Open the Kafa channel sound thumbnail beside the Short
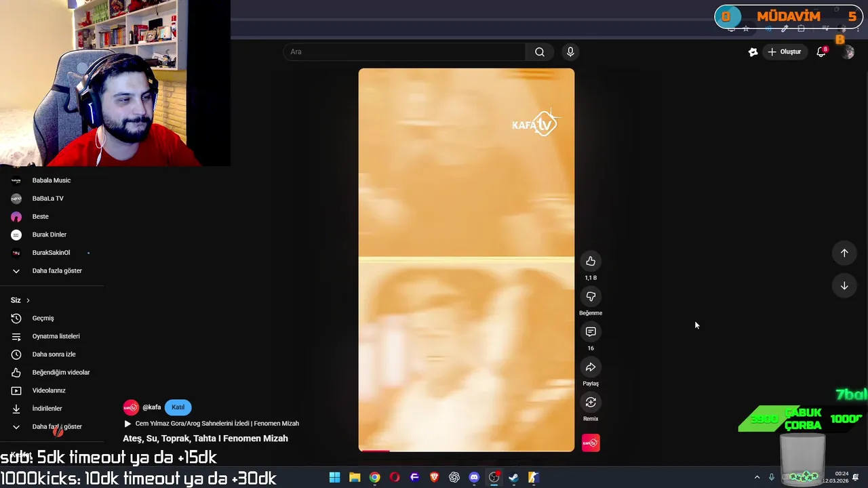The height and width of the screenshot is (488, 868). pos(591,443)
